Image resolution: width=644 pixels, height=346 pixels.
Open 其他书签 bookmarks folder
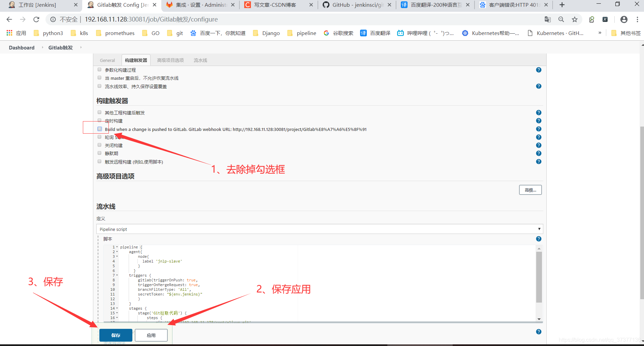[x=626, y=33]
